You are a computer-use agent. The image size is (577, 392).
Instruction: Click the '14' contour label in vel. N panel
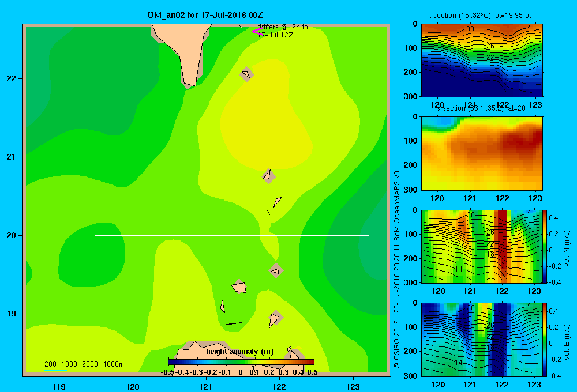(458, 269)
